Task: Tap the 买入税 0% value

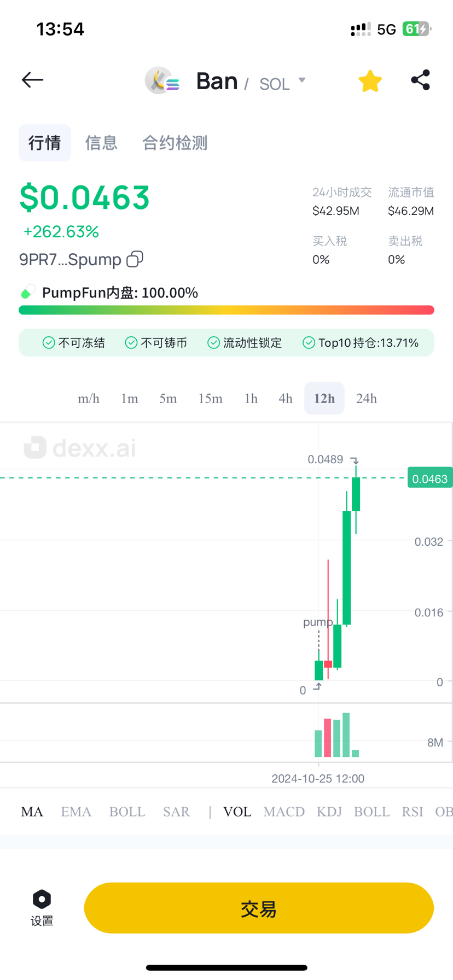Action: pos(321,260)
